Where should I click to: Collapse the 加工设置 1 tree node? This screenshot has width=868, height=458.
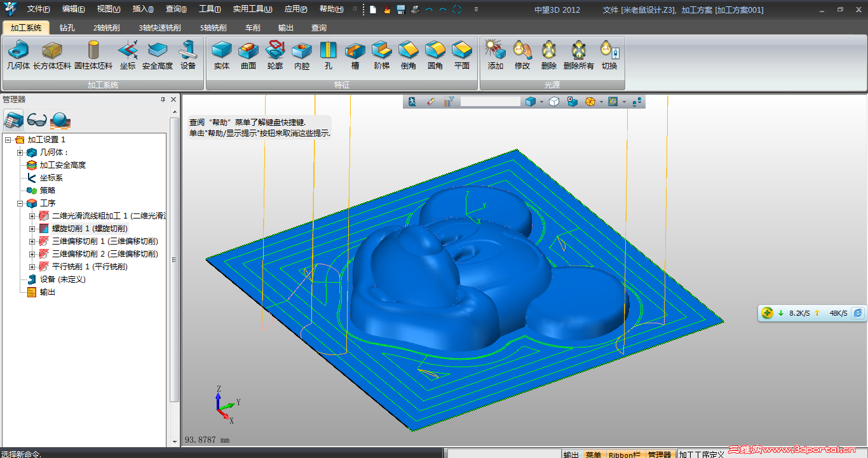click(x=8, y=140)
